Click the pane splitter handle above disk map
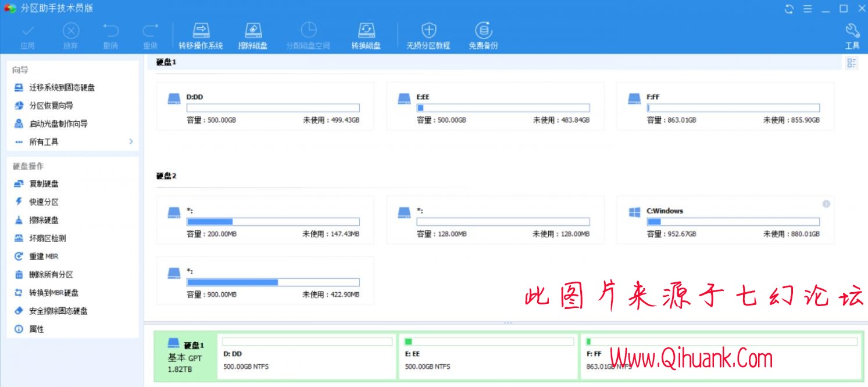The width and height of the screenshot is (868, 387). click(508, 323)
